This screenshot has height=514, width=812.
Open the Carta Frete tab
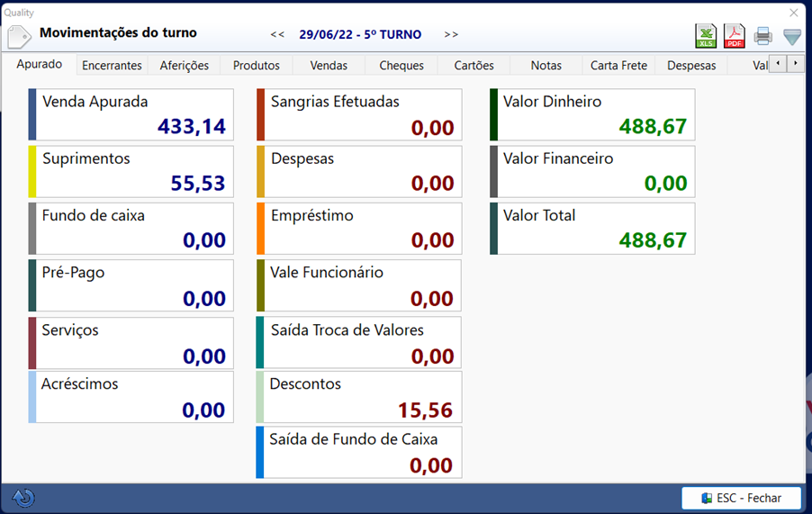[618, 65]
